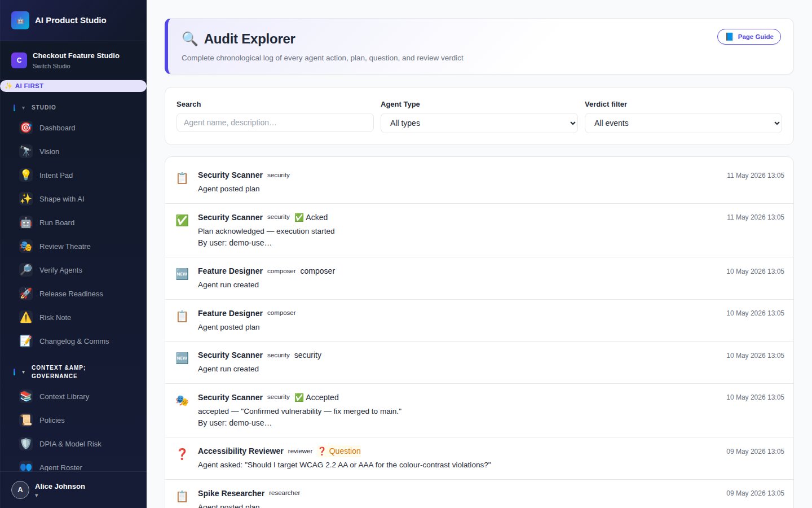Open Review Theatre masks icon
812x508 pixels.
26,246
